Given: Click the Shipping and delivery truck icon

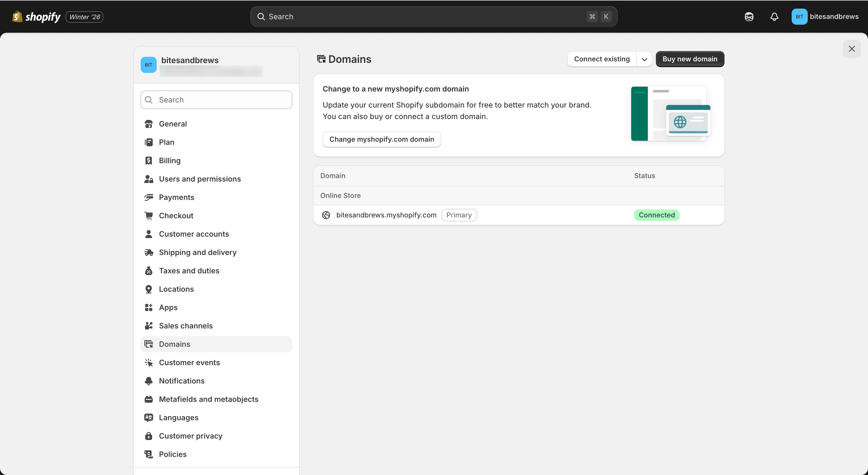Looking at the screenshot, I should point(148,252).
